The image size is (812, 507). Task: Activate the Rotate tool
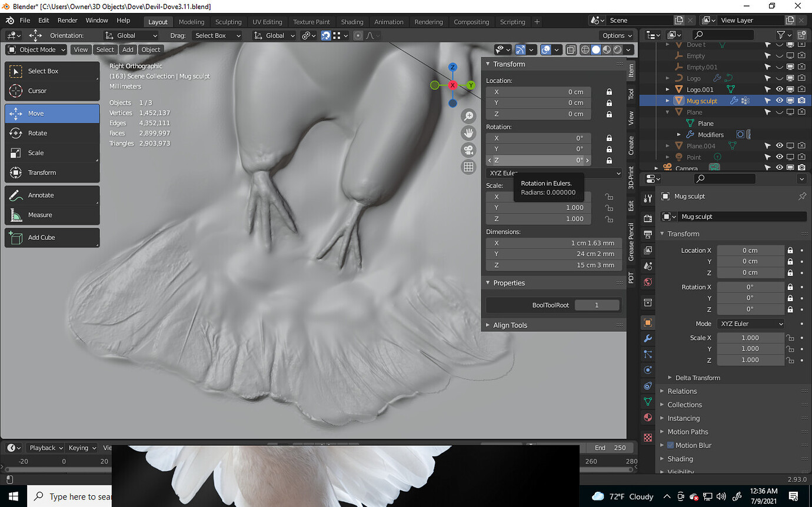coord(52,133)
